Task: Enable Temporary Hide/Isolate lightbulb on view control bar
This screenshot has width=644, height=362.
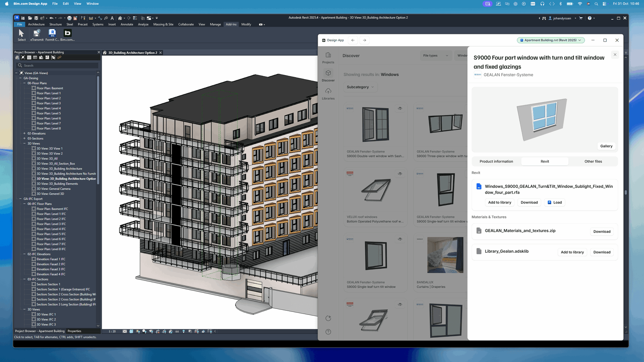Action: click(x=183, y=331)
